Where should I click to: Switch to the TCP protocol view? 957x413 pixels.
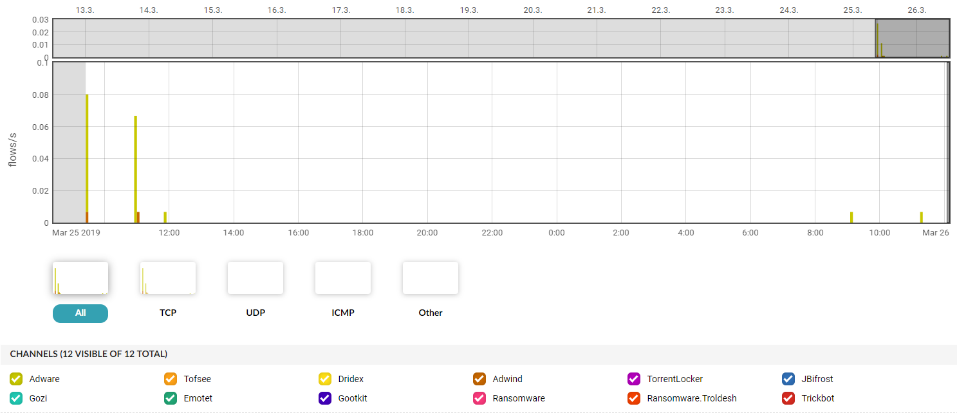(x=168, y=279)
